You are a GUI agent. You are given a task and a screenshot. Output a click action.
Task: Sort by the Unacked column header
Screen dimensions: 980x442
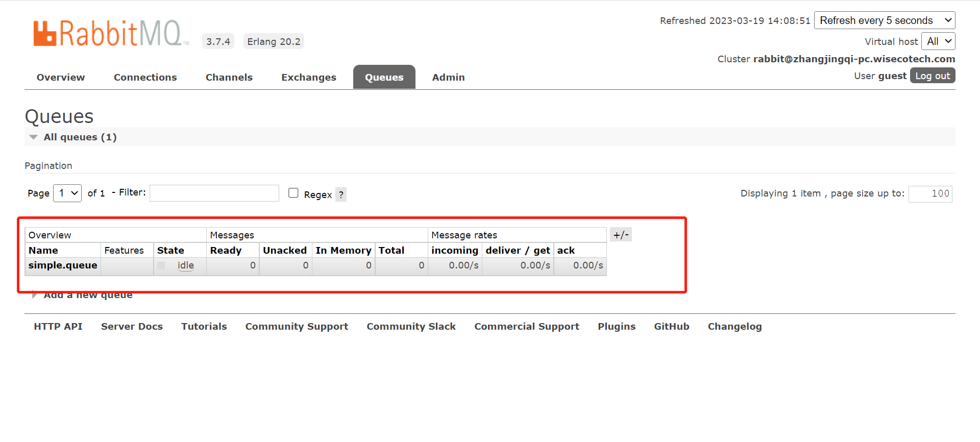click(285, 250)
